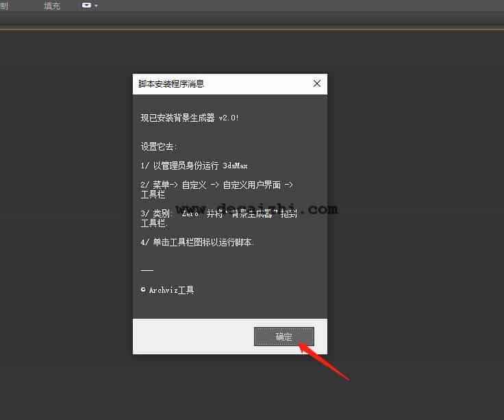Select the 填充 label in the toolbar
Viewport: 504px width, 420px height.
pos(52,5)
